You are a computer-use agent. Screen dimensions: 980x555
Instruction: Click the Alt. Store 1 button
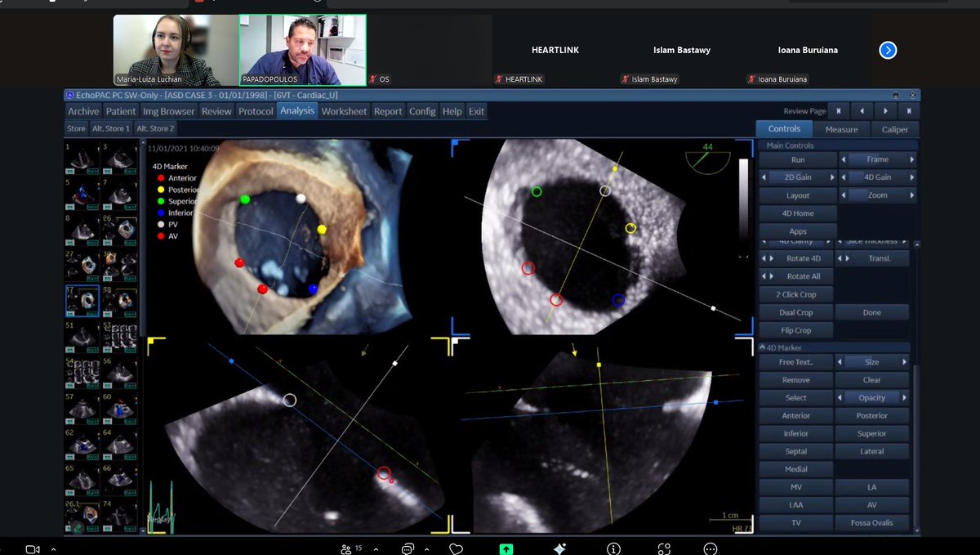[x=110, y=128]
